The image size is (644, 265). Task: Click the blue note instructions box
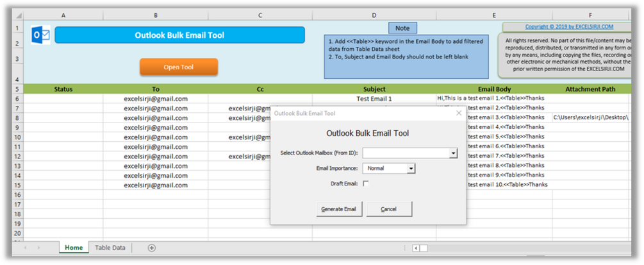point(406,56)
